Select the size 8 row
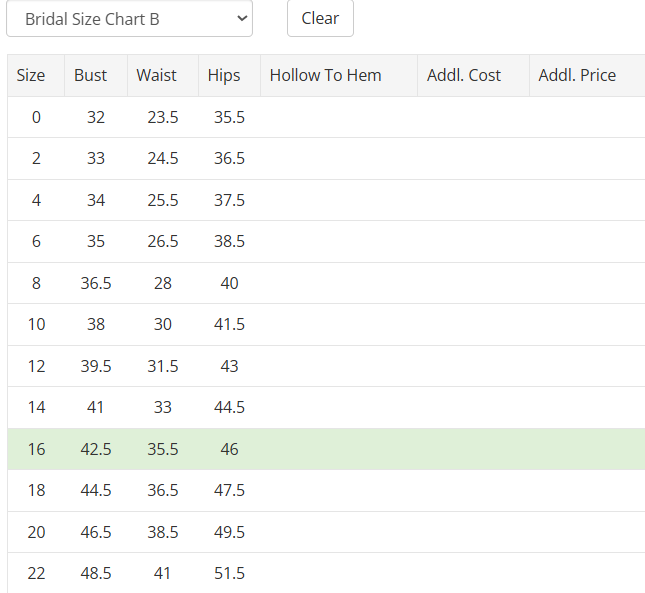 [326, 283]
